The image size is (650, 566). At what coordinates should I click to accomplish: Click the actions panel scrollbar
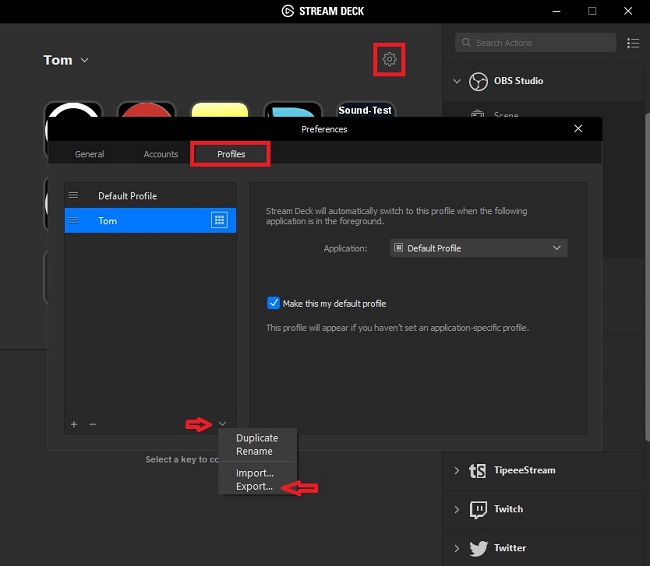point(647,277)
